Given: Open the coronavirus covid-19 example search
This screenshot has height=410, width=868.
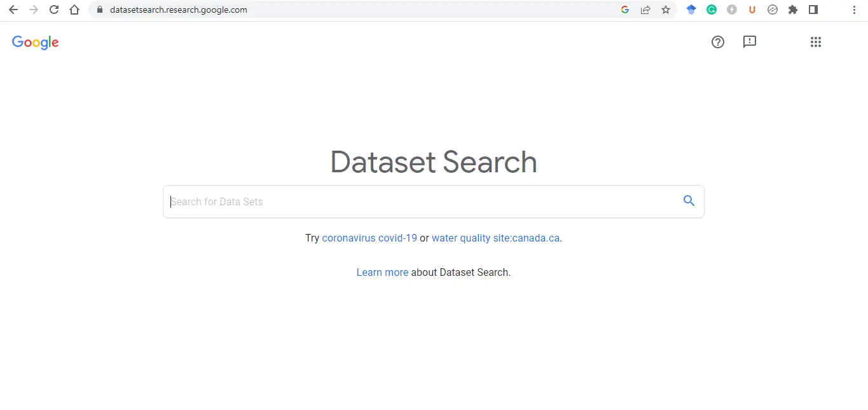Looking at the screenshot, I should (x=369, y=238).
